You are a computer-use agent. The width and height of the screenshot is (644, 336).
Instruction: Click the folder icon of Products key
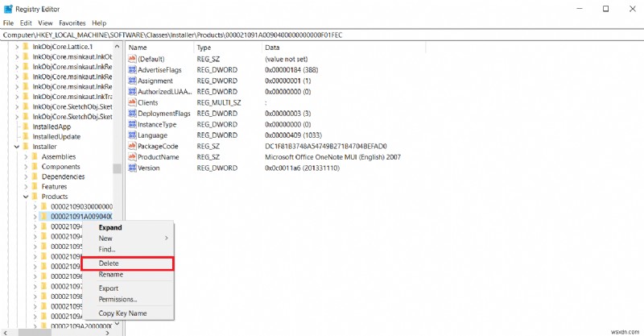pyautogui.click(x=35, y=197)
